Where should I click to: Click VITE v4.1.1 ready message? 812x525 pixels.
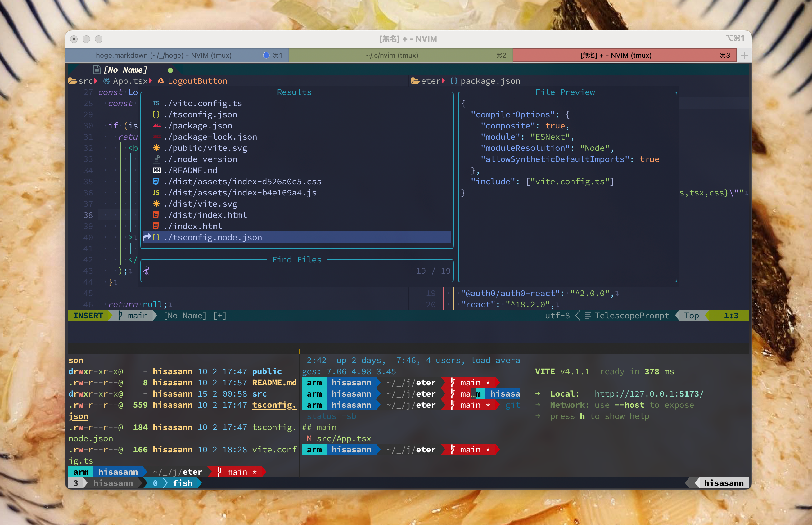[x=604, y=371]
